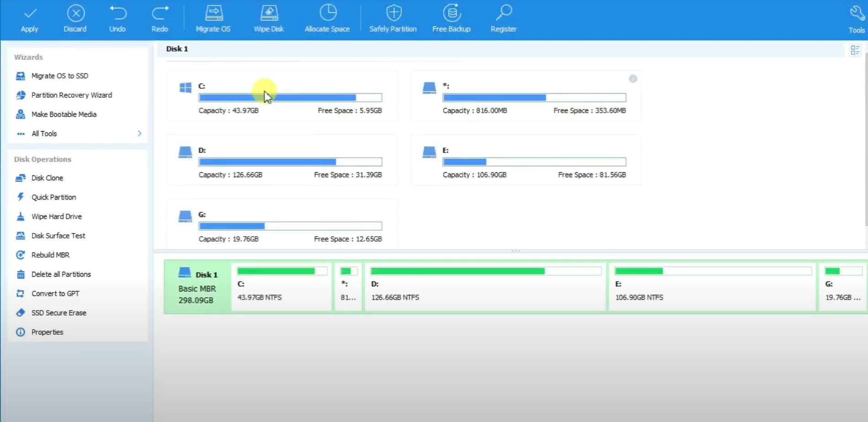Click the Register button

pos(503,18)
